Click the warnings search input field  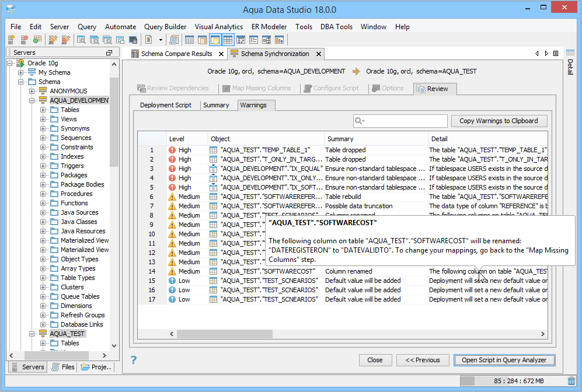[406, 121]
